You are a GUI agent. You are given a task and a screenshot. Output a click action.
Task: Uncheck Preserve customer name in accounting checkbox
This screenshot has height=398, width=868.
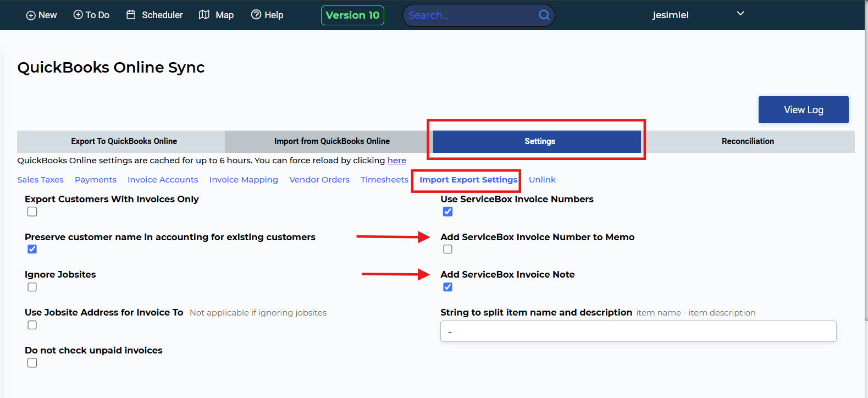pos(32,250)
